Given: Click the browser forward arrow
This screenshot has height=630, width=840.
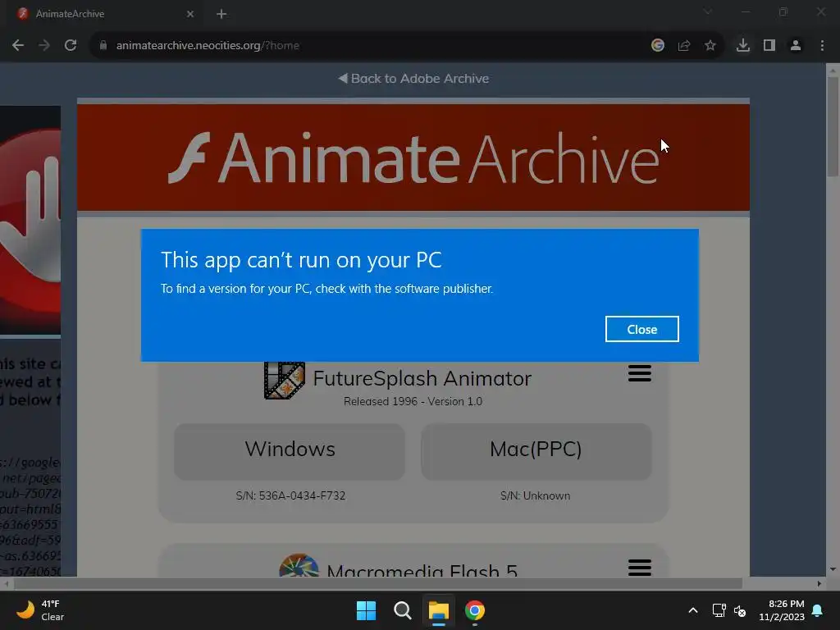Looking at the screenshot, I should (44, 46).
